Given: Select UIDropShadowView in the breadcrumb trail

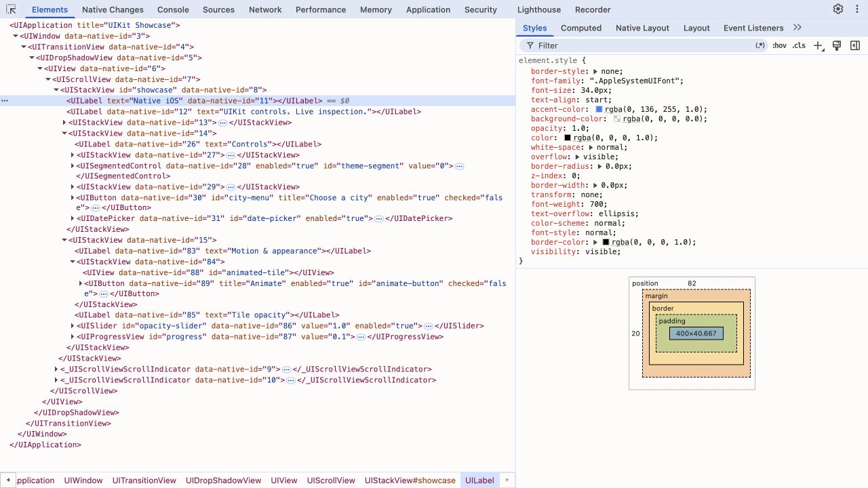Looking at the screenshot, I should click(224, 481).
